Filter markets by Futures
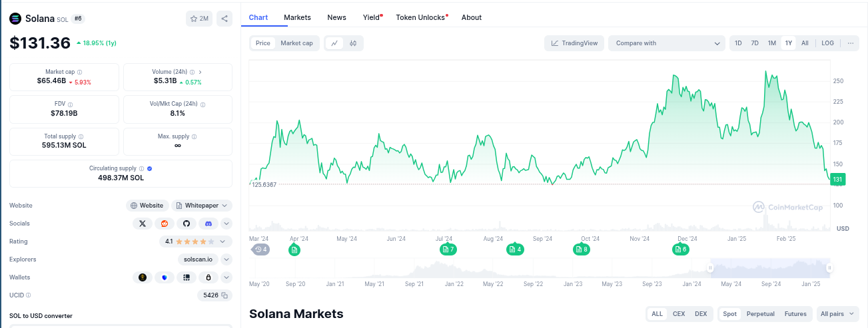868x328 pixels. 795,314
